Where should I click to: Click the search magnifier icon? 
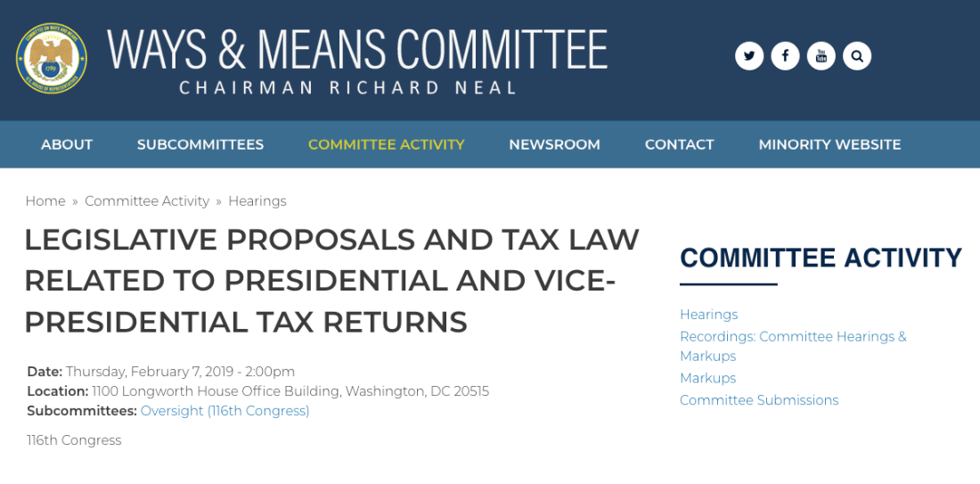[857, 56]
